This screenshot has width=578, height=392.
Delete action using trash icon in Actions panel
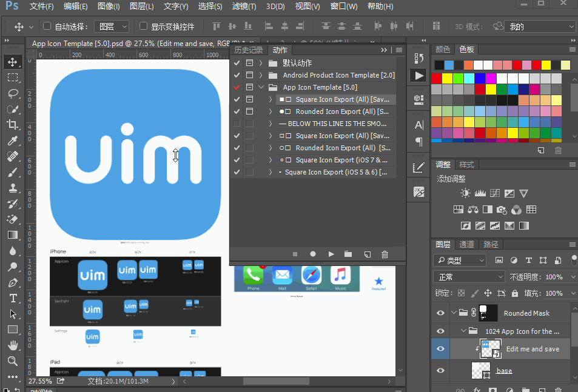pos(385,254)
